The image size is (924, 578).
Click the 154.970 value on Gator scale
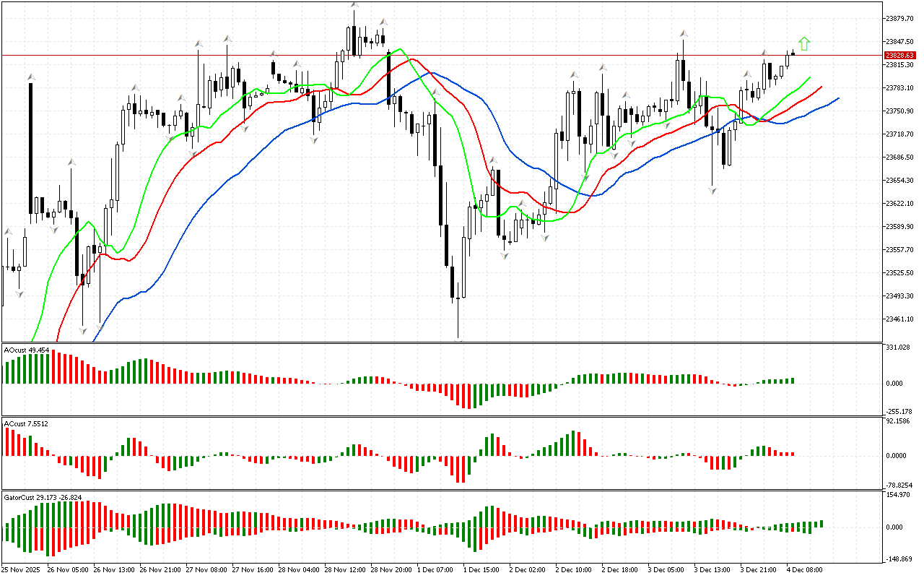click(898, 495)
